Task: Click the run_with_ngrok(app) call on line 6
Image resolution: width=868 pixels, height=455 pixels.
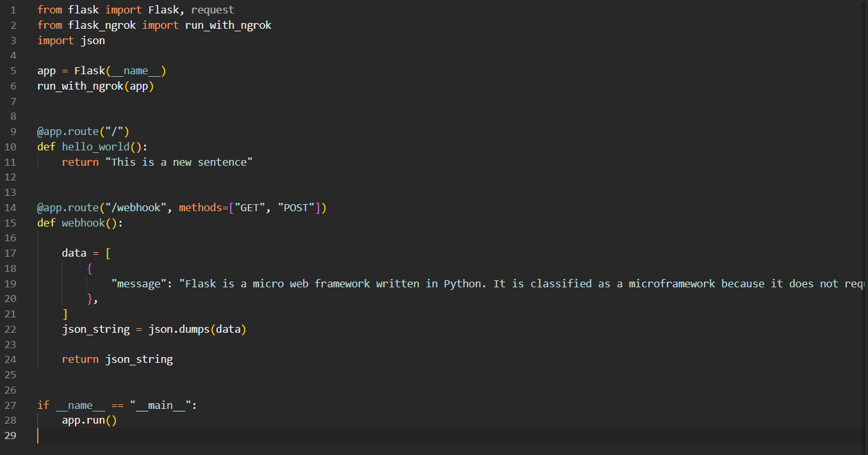Action: tap(95, 86)
